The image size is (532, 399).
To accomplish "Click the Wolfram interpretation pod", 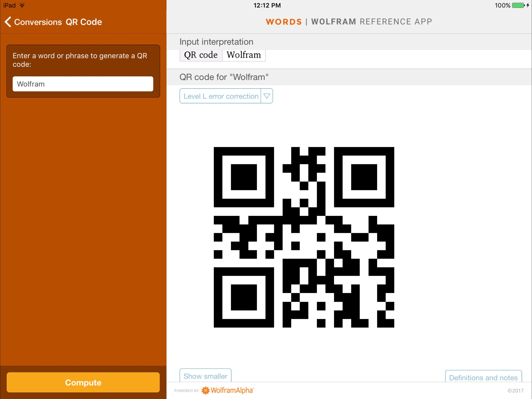I will click(x=244, y=55).
